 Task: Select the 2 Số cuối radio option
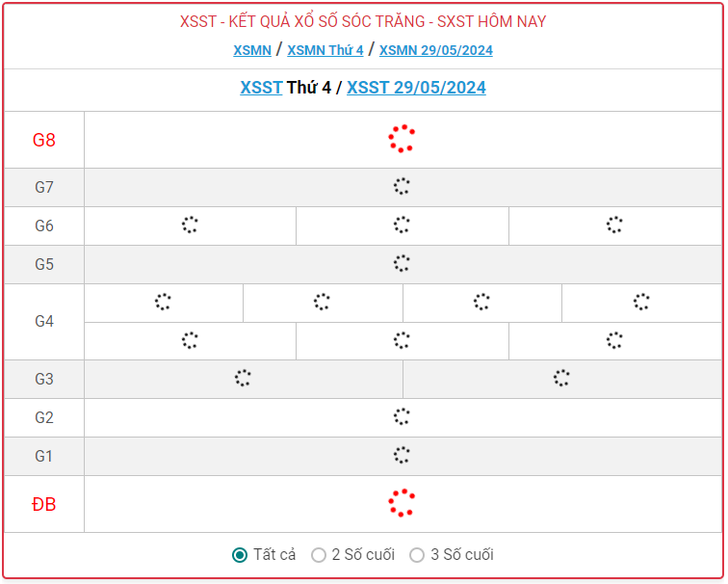pyautogui.click(x=319, y=555)
